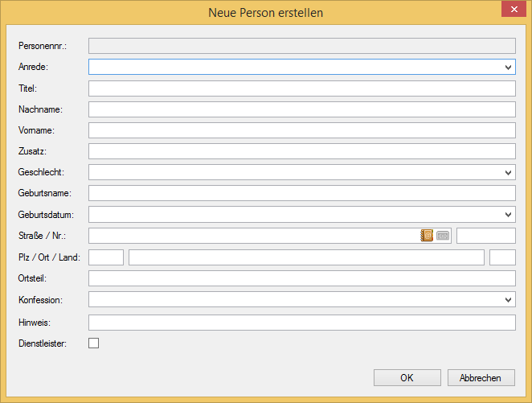Click the Zusatz text box
The image size is (532, 403).
302,151
